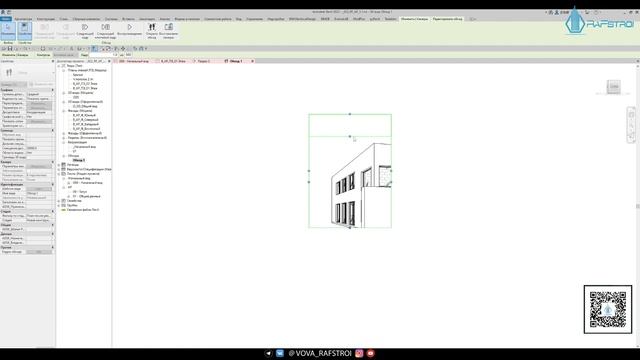This screenshot has width=640, height=360.
Task: Close the Диспетчер проекта (Project Browser) panel
Action: click(109, 61)
